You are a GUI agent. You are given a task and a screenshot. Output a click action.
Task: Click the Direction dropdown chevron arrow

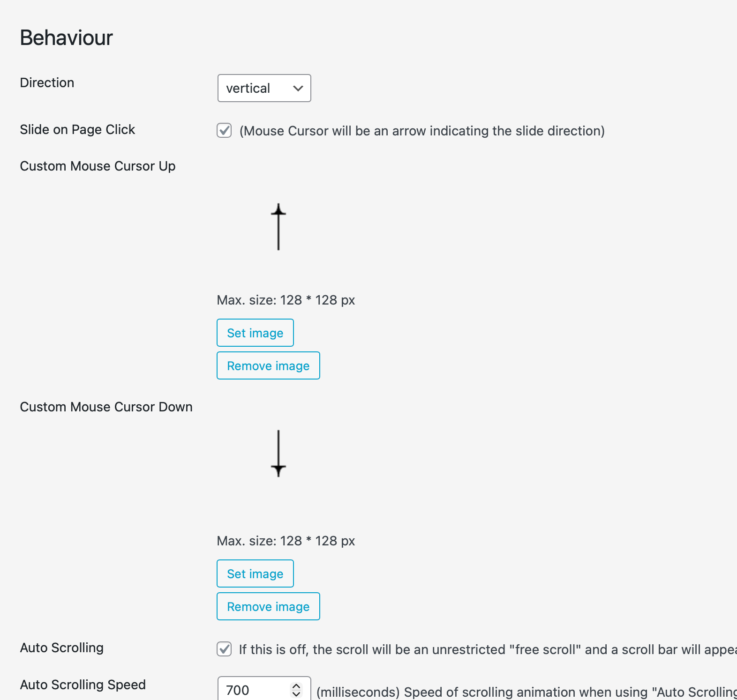pos(298,88)
